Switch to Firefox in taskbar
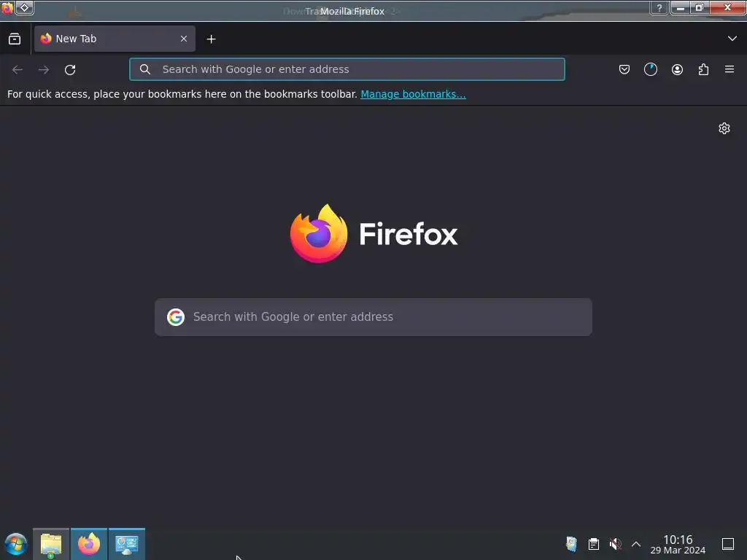 [89, 544]
